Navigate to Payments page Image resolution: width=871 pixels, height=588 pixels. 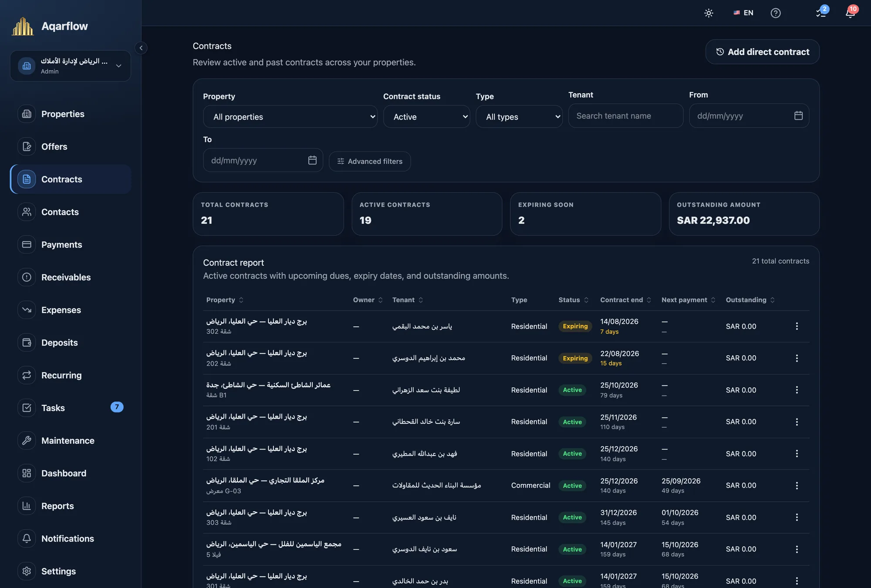pyautogui.click(x=71, y=245)
